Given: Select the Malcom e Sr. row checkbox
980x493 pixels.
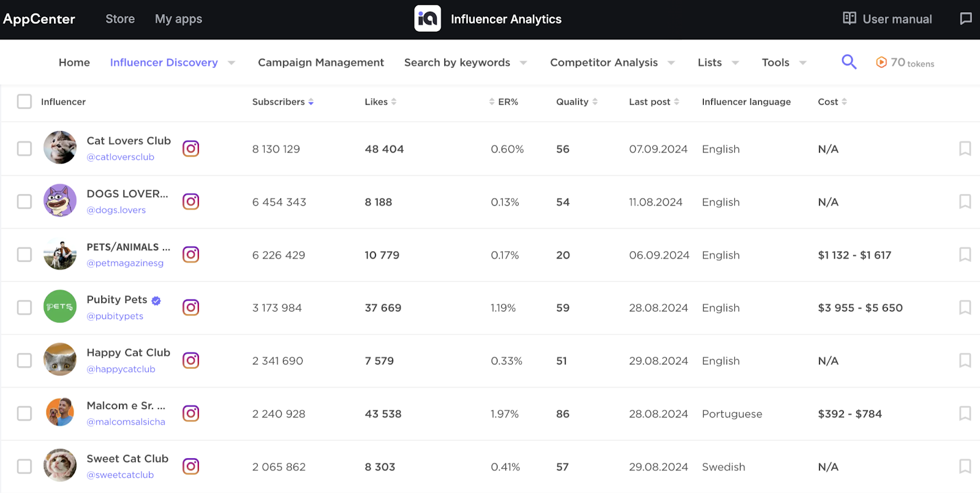Looking at the screenshot, I should (x=24, y=413).
